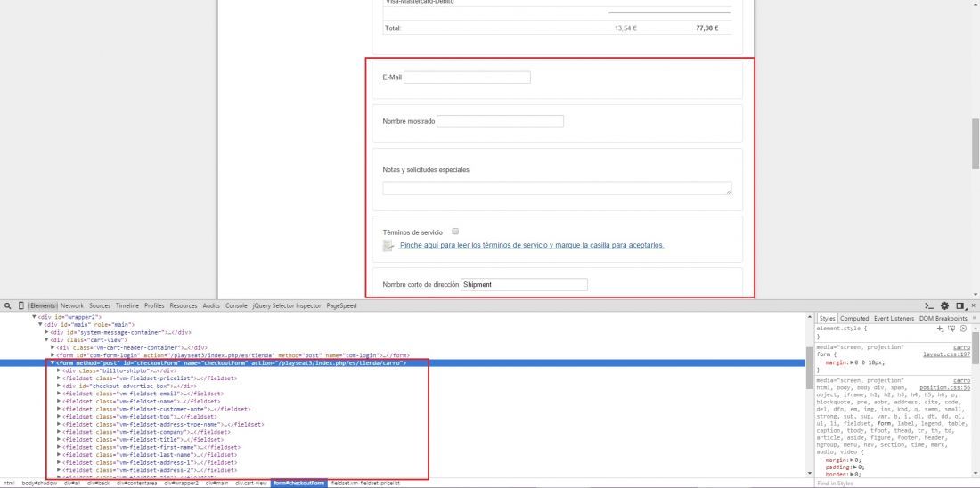Select the vm-fieldset-address-1 fieldset row
Image resolution: width=980 pixels, height=488 pixels.
coord(150,462)
